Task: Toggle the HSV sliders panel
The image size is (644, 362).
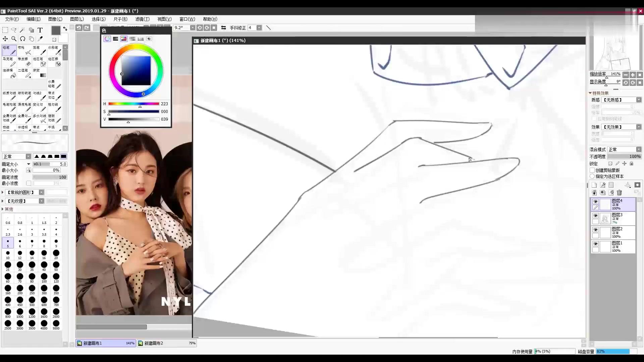Action: pyautogui.click(x=124, y=39)
